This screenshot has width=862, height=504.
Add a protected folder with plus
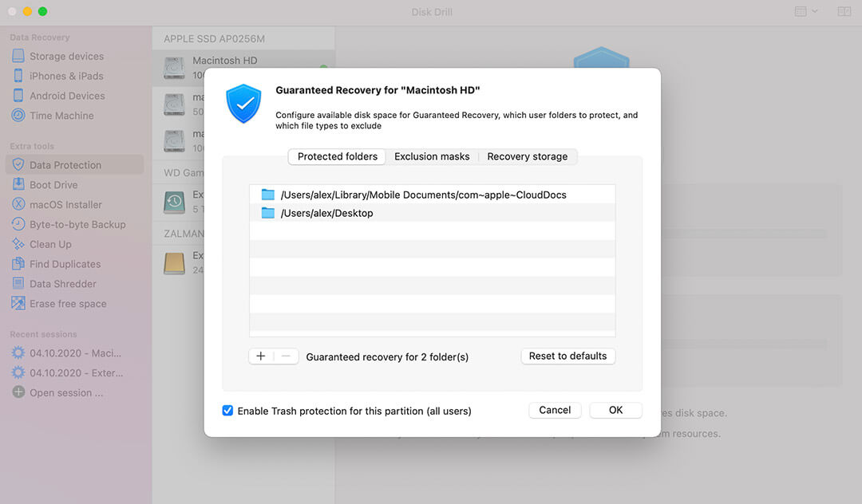coord(260,356)
